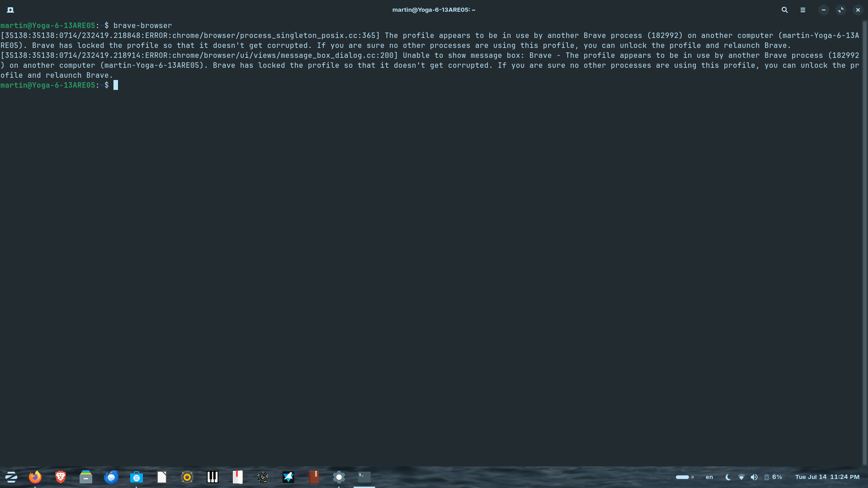Image resolution: width=868 pixels, height=488 pixels.
Task: Open the terminal hamburger menu
Action: point(803,9)
